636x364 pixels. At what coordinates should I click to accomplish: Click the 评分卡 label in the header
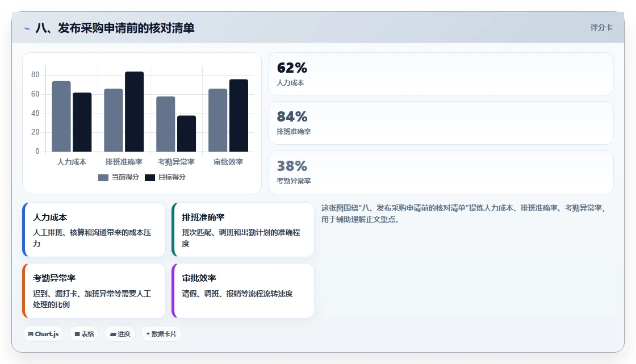click(x=601, y=28)
